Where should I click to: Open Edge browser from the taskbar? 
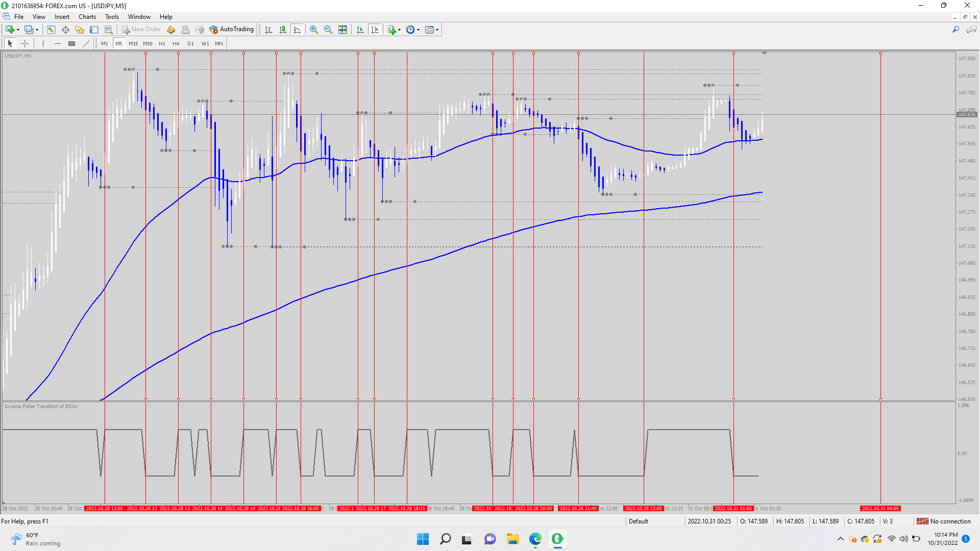pyautogui.click(x=535, y=539)
